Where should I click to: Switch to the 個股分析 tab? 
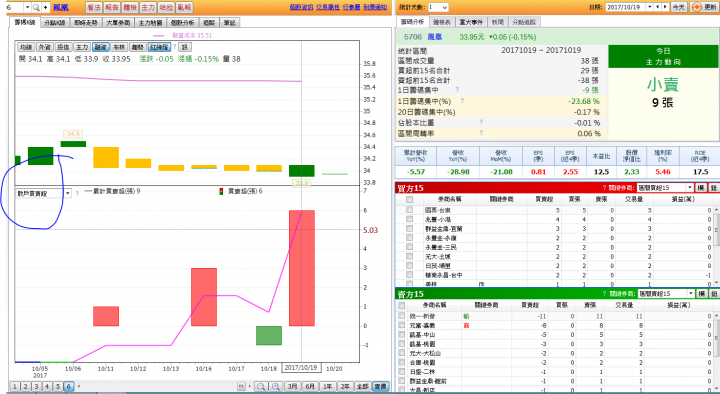[x=182, y=23]
